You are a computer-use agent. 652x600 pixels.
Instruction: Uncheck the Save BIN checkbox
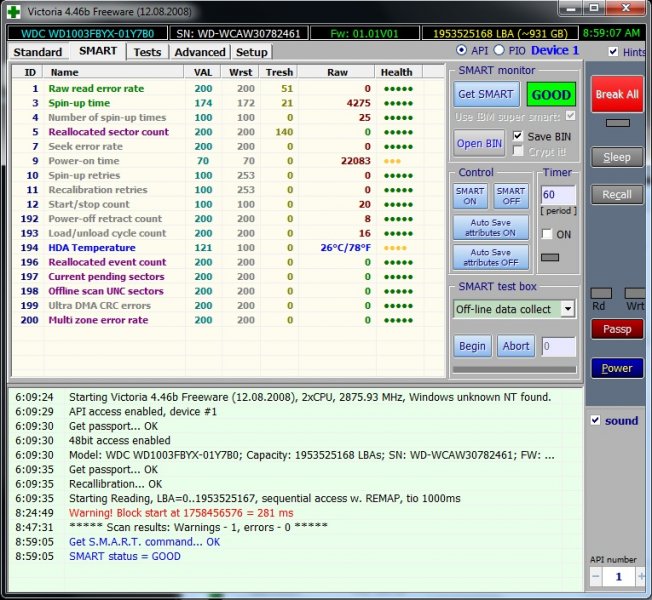pyautogui.click(x=518, y=136)
